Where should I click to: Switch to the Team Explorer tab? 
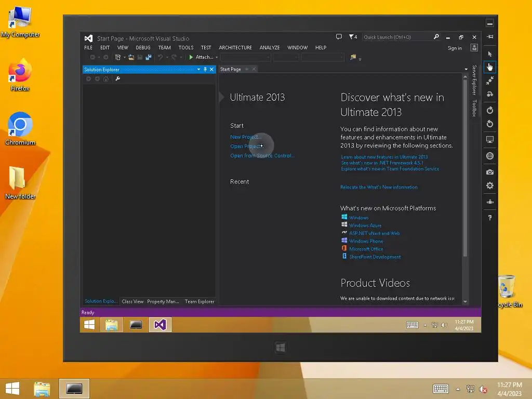pyautogui.click(x=199, y=301)
